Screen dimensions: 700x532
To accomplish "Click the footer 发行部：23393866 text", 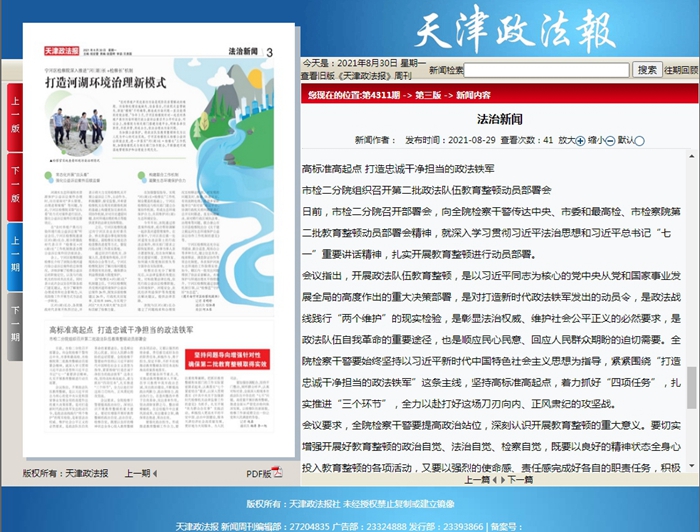I will [x=446, y=527].
